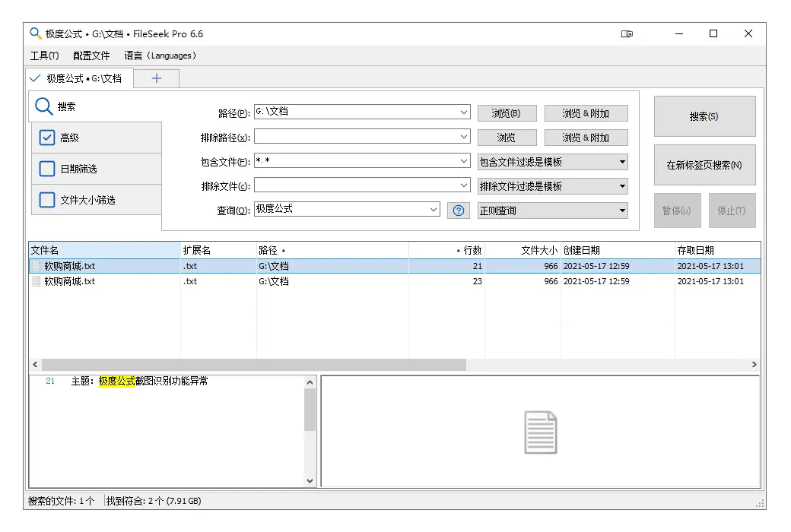
Task: Click the match pane scroll down arrow
Action: (310, 480)
